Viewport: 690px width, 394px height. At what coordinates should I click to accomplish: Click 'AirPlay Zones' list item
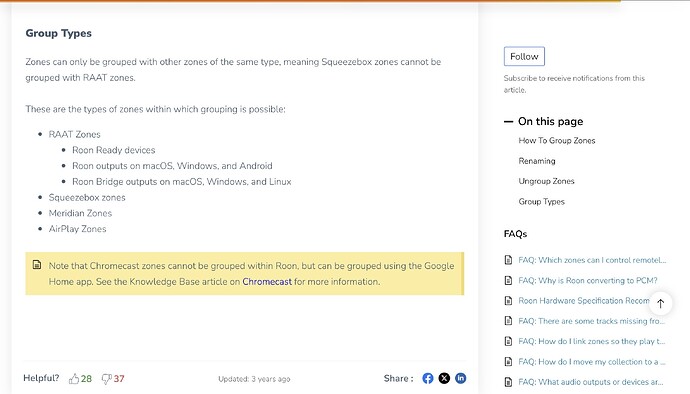(x=77, y=229)
